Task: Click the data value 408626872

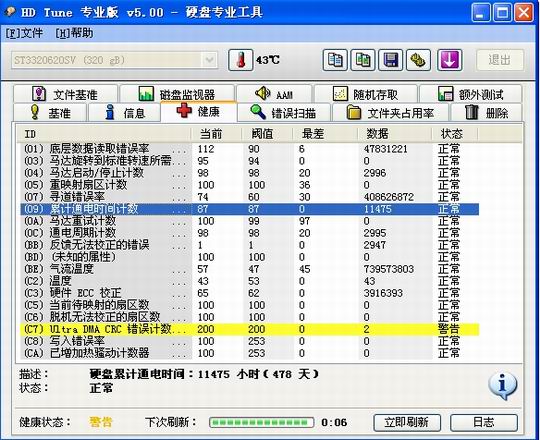Action: [x=388, y=197]
